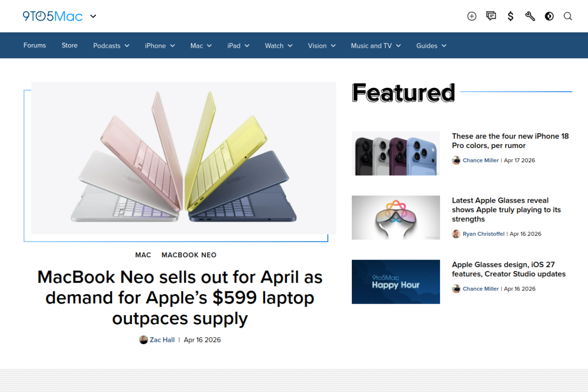Click the plus circle icon in header

coord(472,16)
